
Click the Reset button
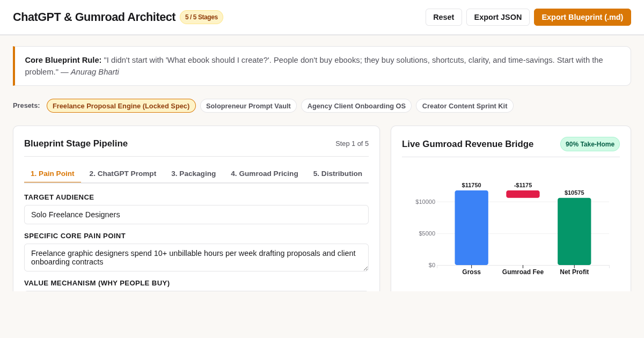tap(443, 17)
